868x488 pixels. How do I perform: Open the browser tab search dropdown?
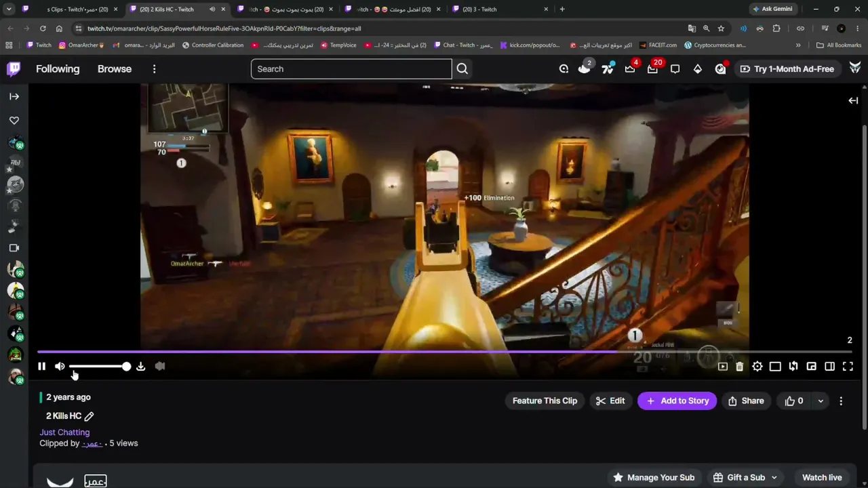coord(9,9)
